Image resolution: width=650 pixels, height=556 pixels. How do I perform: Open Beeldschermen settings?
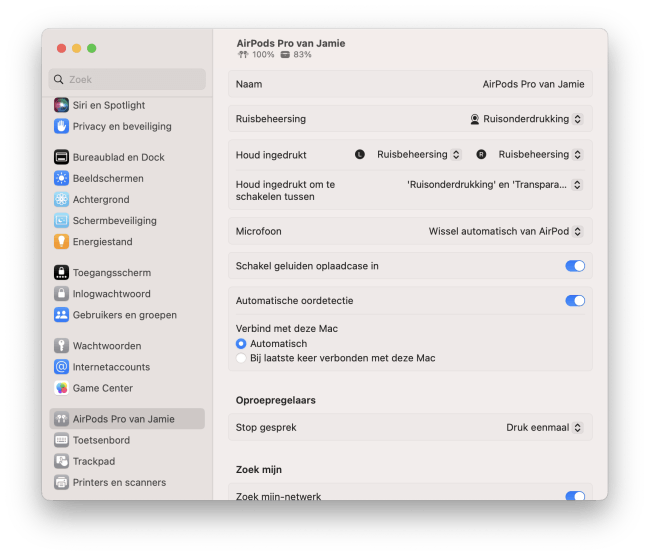108,178
